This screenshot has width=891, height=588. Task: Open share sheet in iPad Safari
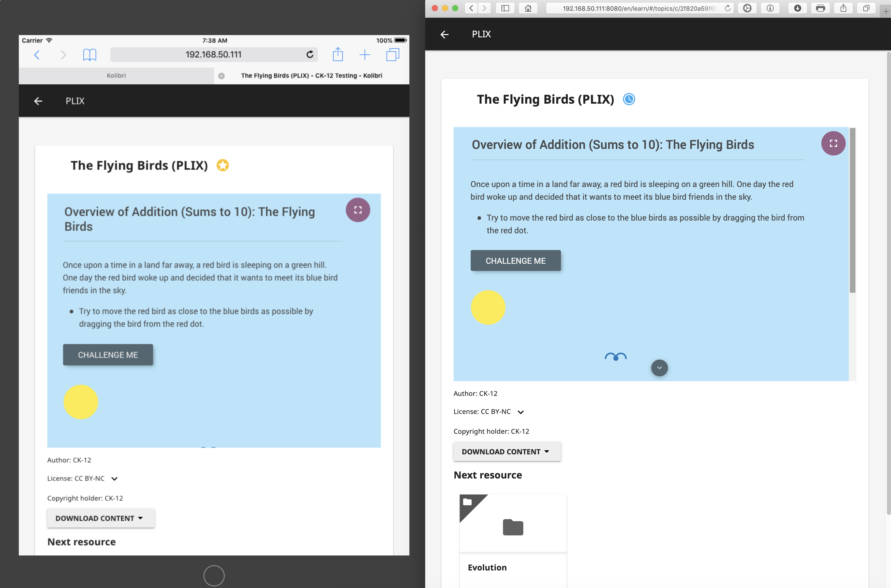[x=338, y=54]
